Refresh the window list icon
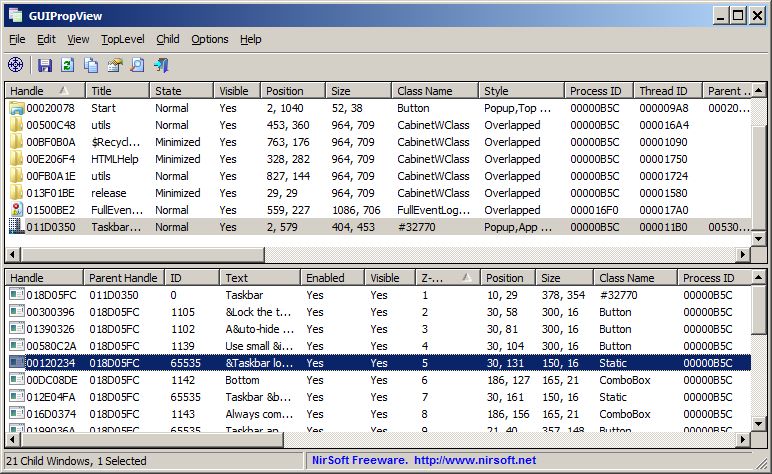This screenshot has width=772, height=474. click(67, 65)
